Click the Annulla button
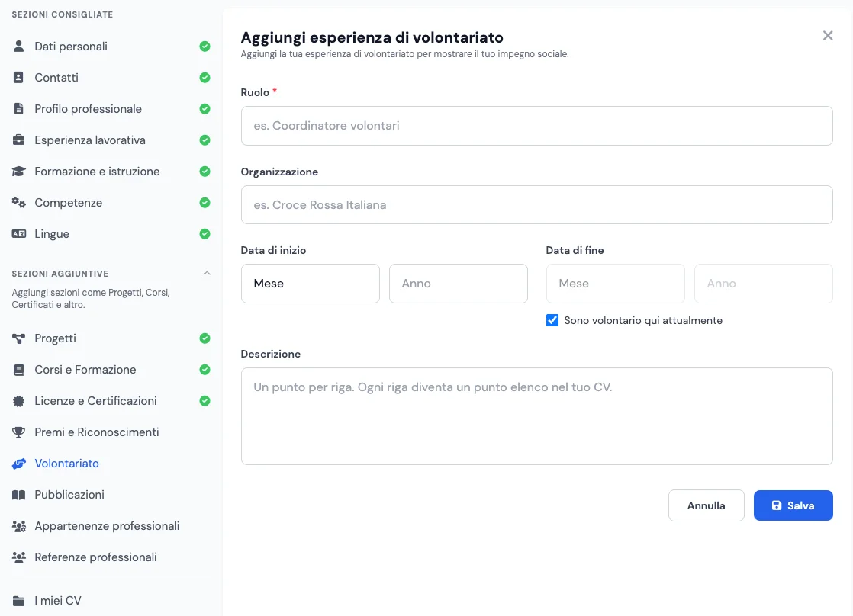Screen dimensions: 853x616 coord(706,505)
